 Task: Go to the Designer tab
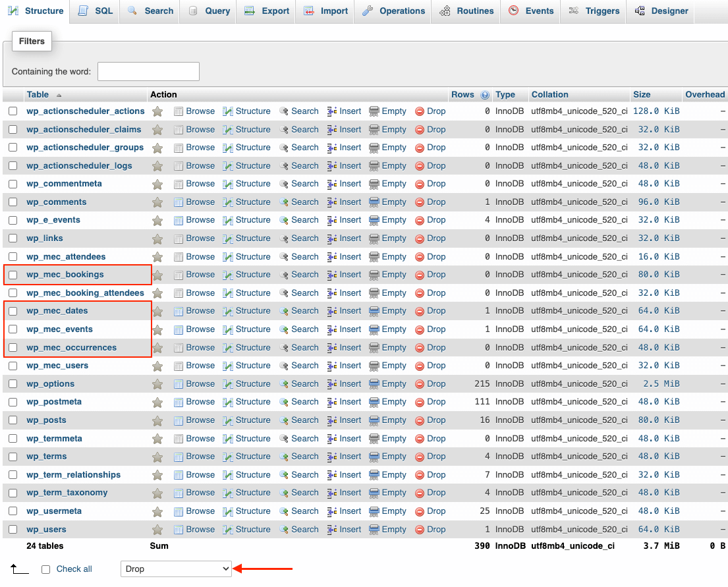point(661,11)
